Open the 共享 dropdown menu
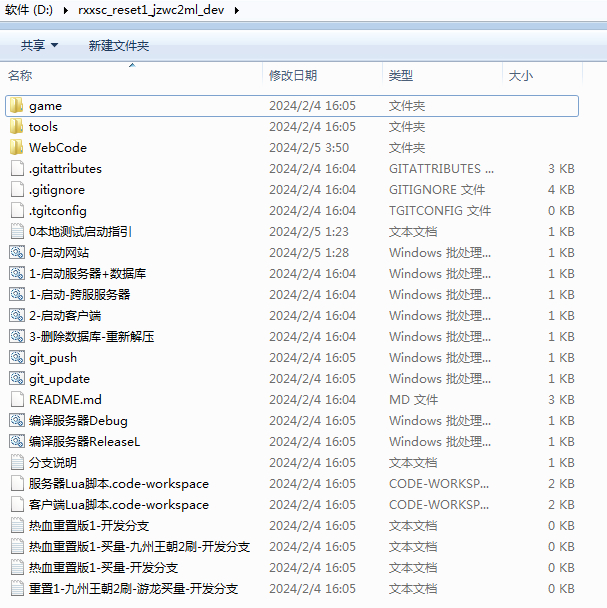 (x=39, y=46)
